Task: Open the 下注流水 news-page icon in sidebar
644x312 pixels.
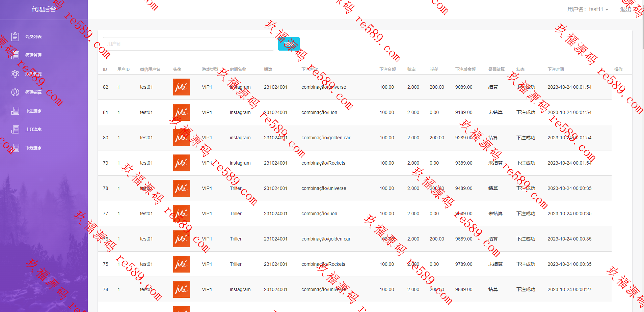Action: 15,111
